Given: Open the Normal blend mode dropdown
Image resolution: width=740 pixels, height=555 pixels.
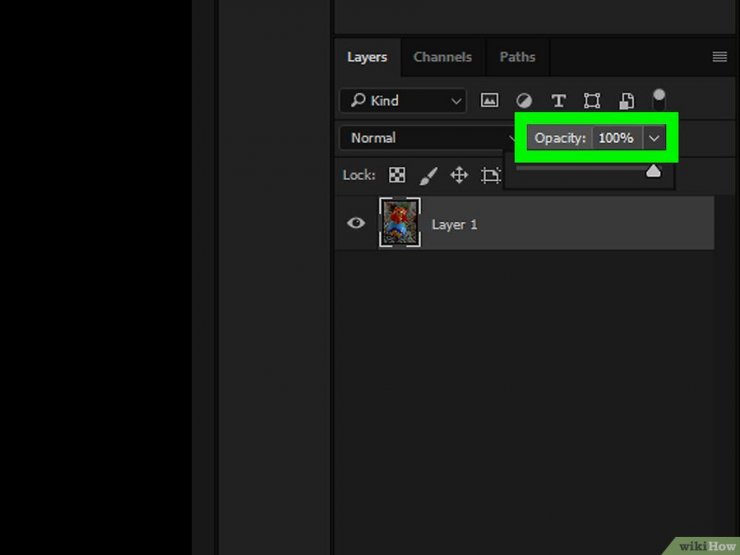Looking at the screenshot, I should (425, 138).
